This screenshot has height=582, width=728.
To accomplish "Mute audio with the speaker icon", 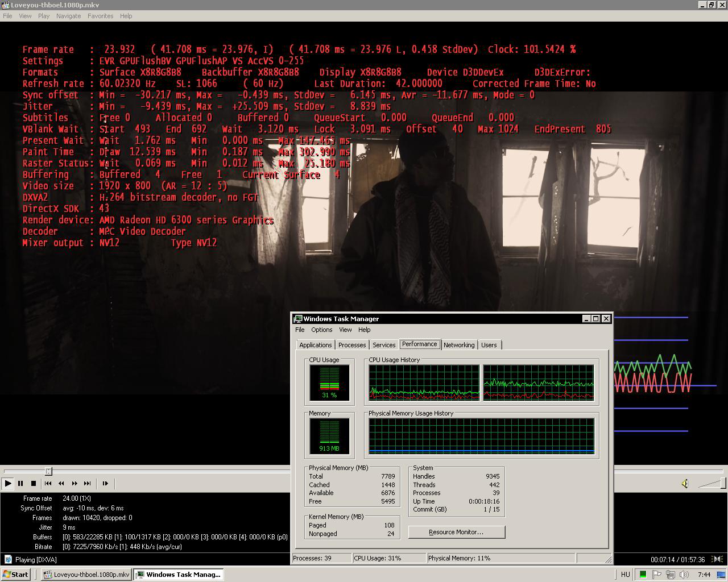I will (x=685, y=484).
